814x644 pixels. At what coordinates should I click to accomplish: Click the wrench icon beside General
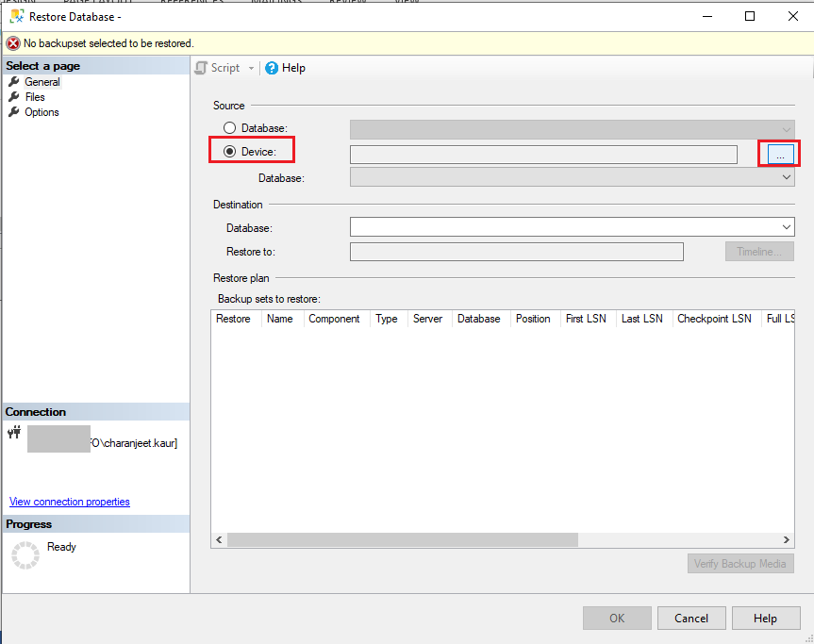[x=14, y=81]
